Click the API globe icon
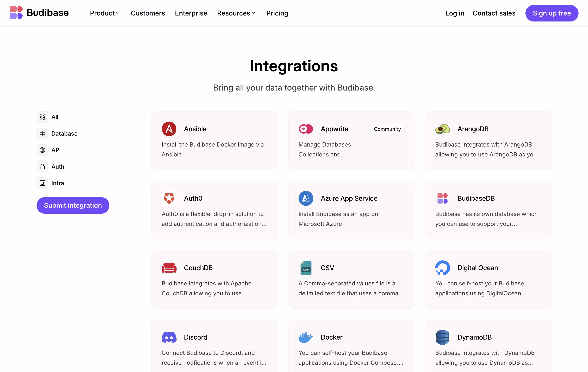The height and width of the screenshot is (372, 588). 42,150
